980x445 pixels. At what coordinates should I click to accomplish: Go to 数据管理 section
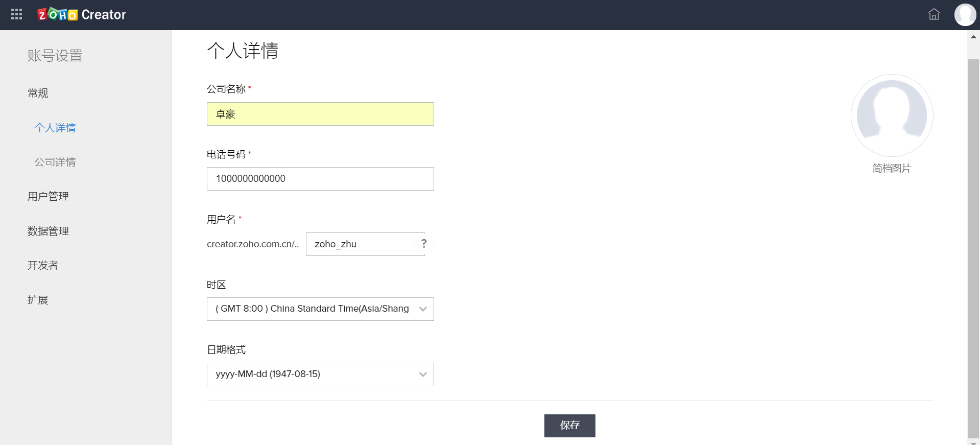[x=48, y=231]
